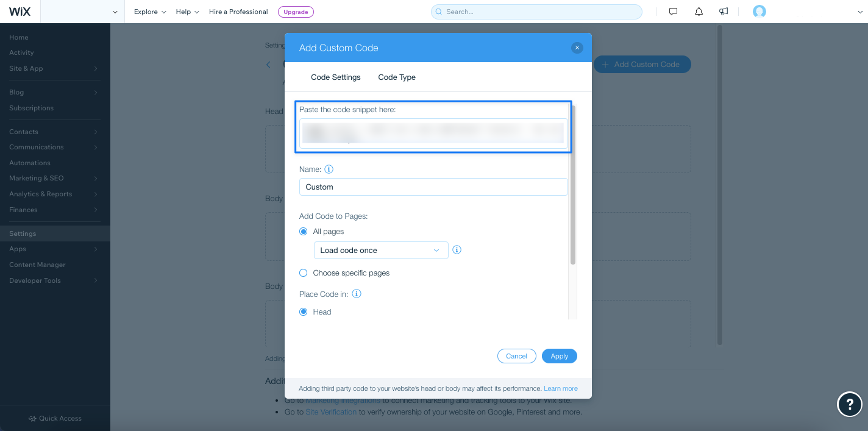
Task: Click the Cancel button
Action: click(516, 356)
